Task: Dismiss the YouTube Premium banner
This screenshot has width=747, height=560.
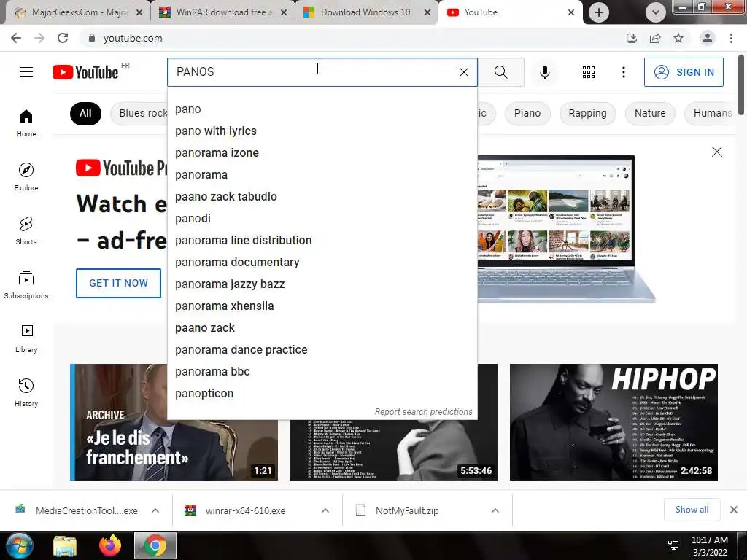Action: point(716,152)
